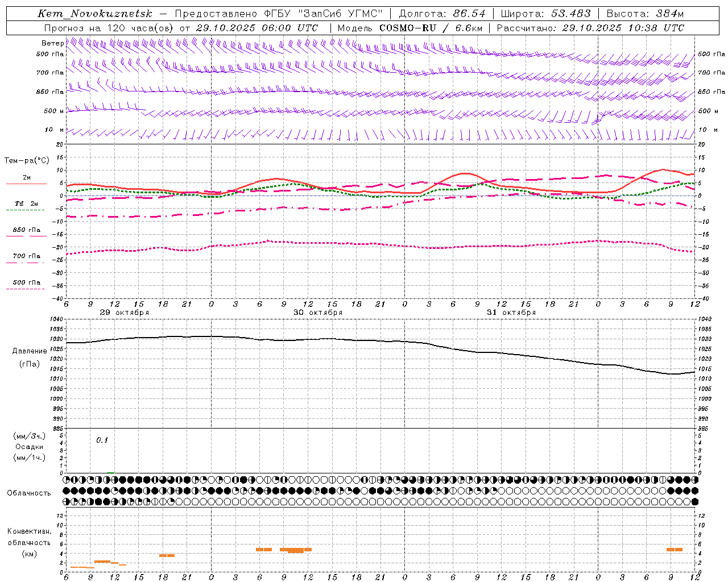728x582 pixels.
Task: Click the Давление pressure panel label
Action: pos(30,351)
